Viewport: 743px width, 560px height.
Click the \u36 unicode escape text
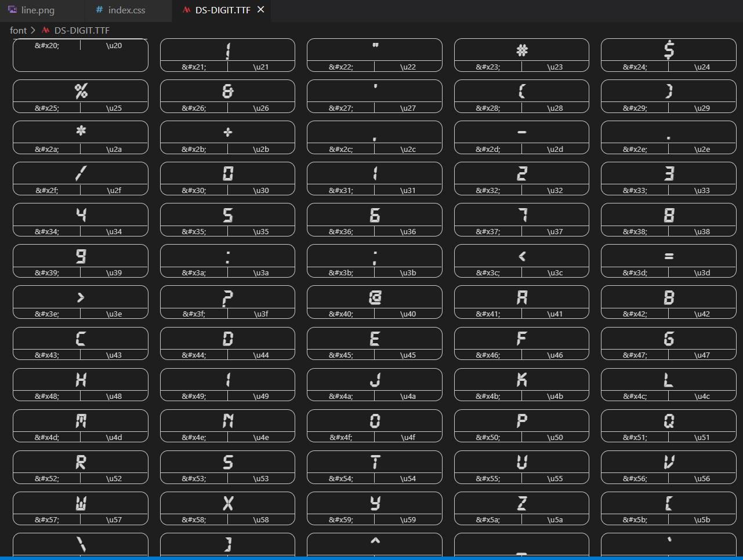pyautogui.click(x=408, y=231)
